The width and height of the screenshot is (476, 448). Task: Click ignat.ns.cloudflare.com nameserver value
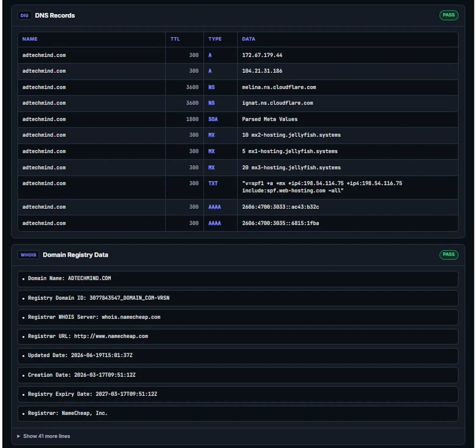pyautogui.click(x=278, y=103)
